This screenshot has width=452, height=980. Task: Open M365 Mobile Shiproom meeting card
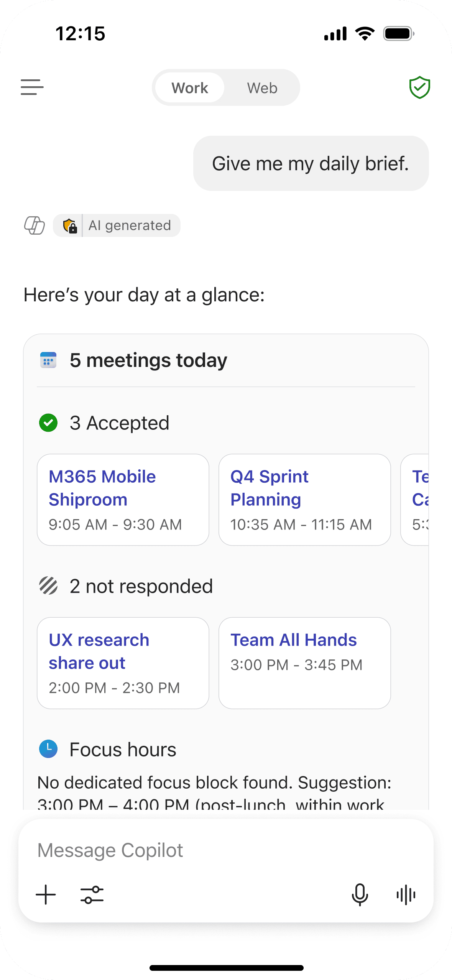point(123,500)
